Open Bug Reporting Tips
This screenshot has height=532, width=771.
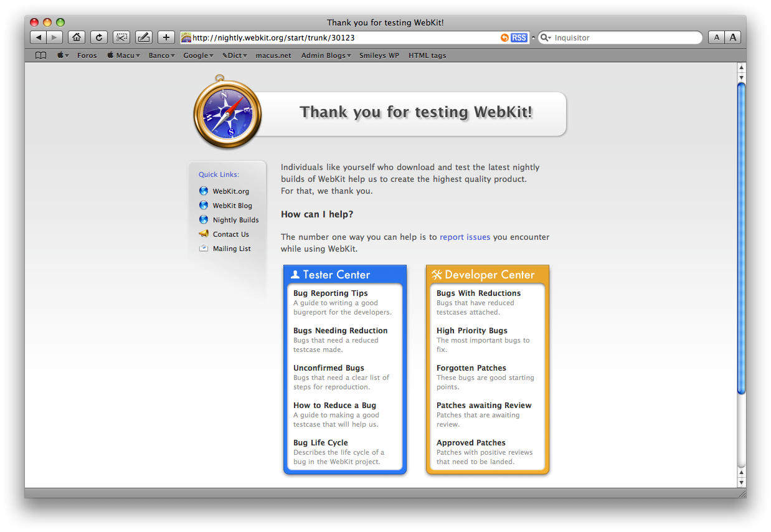tap(331, 293)
